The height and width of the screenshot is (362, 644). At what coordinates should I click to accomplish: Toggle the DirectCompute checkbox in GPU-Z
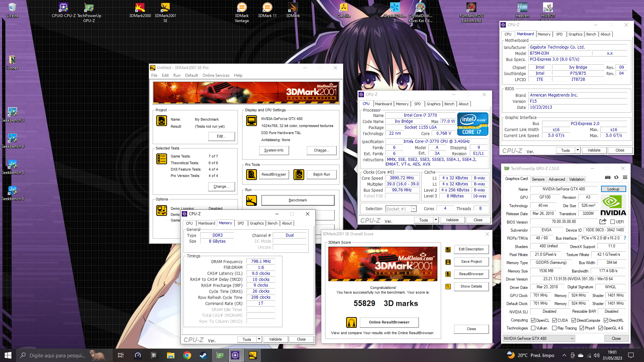point(574,320)
